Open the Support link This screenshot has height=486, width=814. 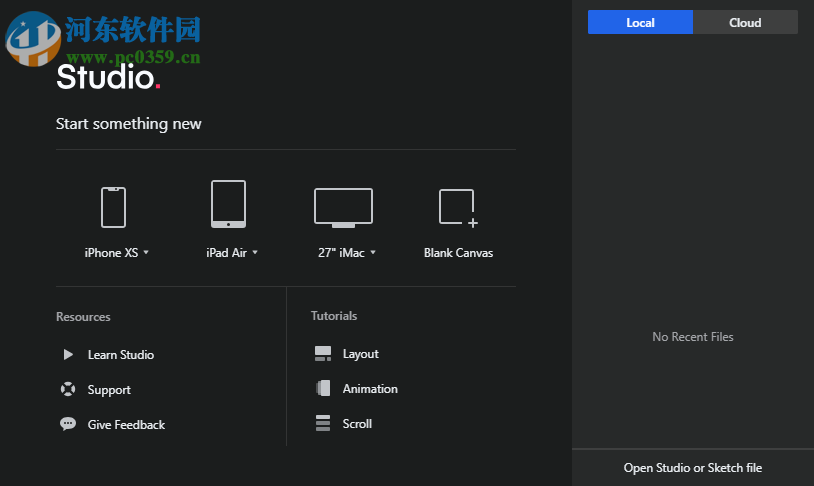pyautogui.click(x=109, y=390)
